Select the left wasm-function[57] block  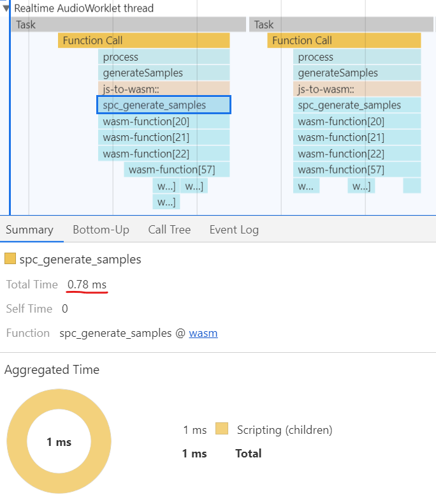click(x=177, y=170)
